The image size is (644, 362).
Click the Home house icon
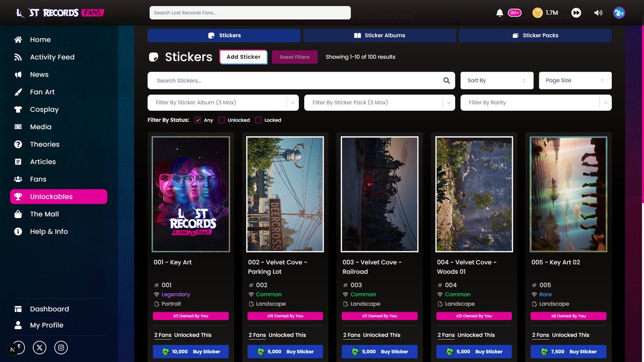[18, 40]
